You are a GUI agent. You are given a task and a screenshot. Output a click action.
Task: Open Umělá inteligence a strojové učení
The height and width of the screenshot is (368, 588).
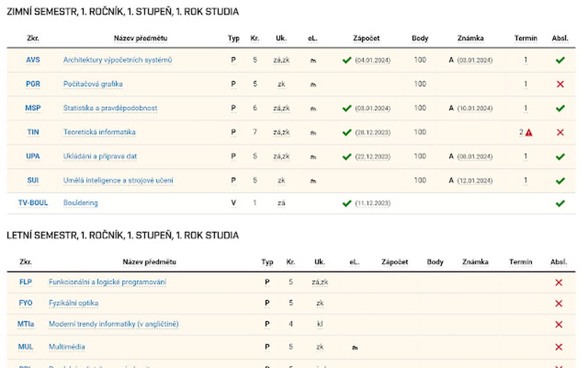pyautogui.click(x=118, y=181)
